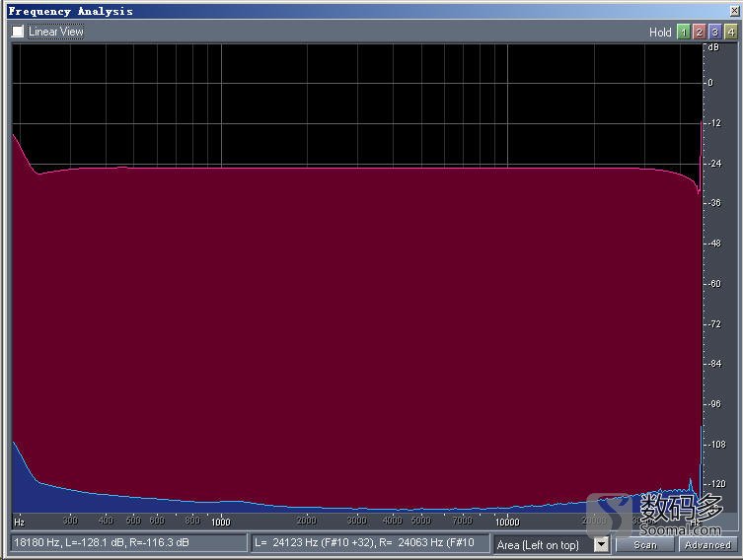This screenshot has height=560, width=743.
Task: Click the cursor frequency readout showing 18180 Hz
Action: (128, 543)
